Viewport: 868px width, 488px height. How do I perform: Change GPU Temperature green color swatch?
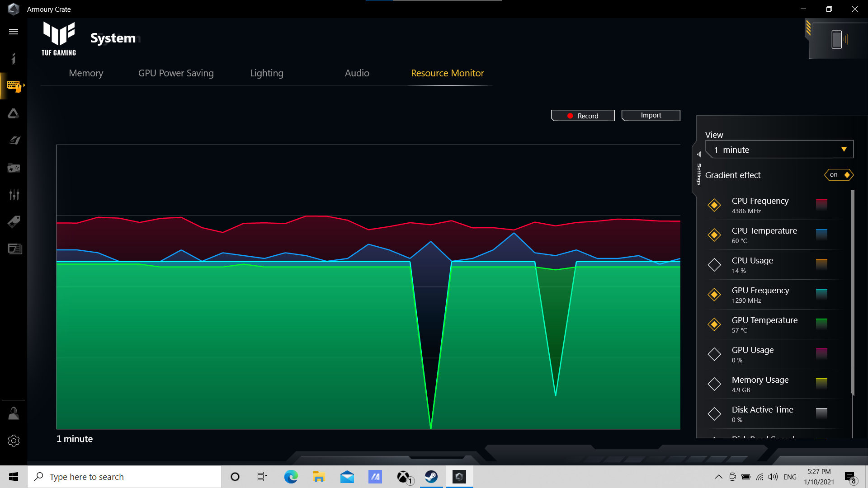point(821,324)
